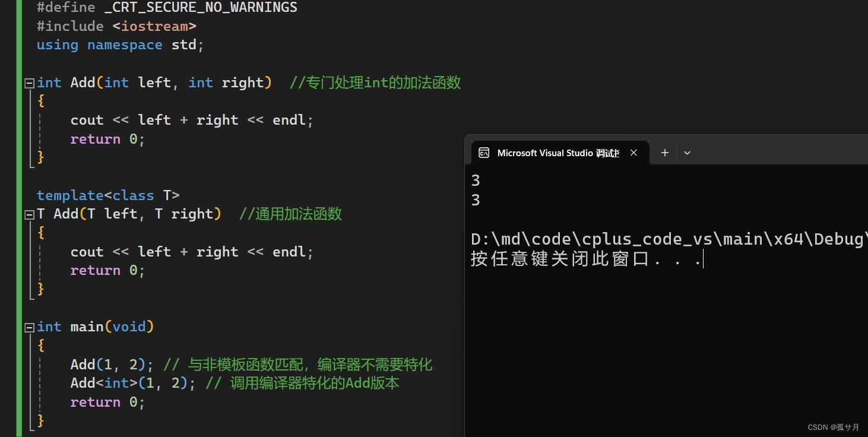This screenshot has height=437, width=868.
Task: Click the console path D:\md\code\cplus_code_vs line
Action: coord(669,239)
